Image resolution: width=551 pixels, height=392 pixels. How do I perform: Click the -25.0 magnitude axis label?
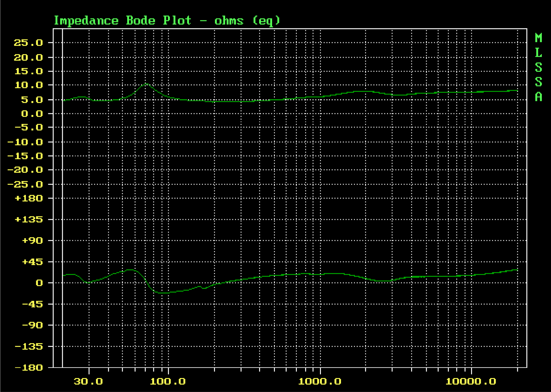(25, 185)
